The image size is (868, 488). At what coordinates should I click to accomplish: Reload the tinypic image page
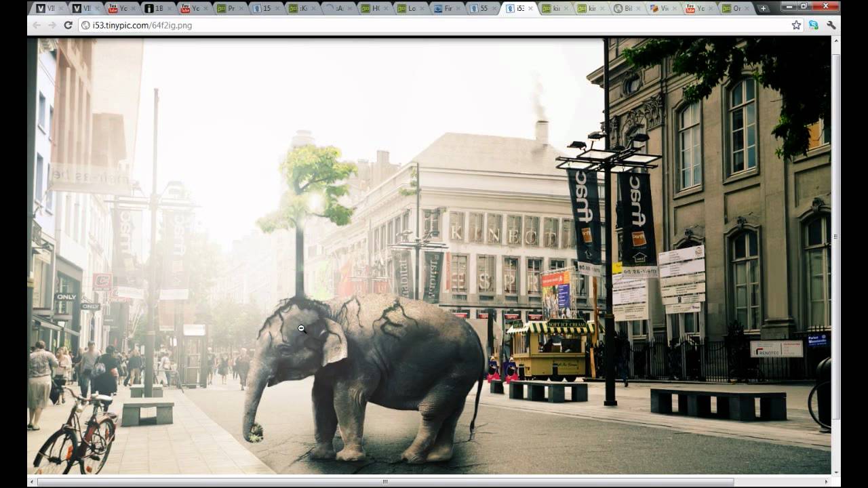pos(68,25)
